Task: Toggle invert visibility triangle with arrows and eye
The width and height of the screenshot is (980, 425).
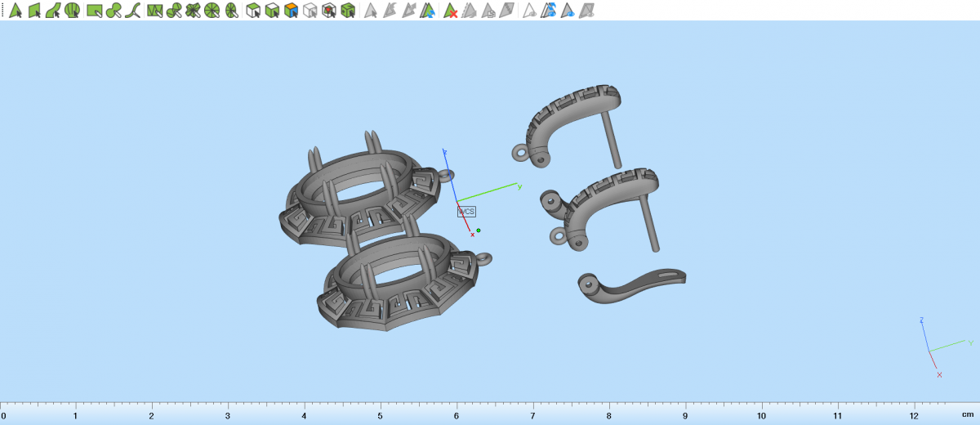Action: 549,11
